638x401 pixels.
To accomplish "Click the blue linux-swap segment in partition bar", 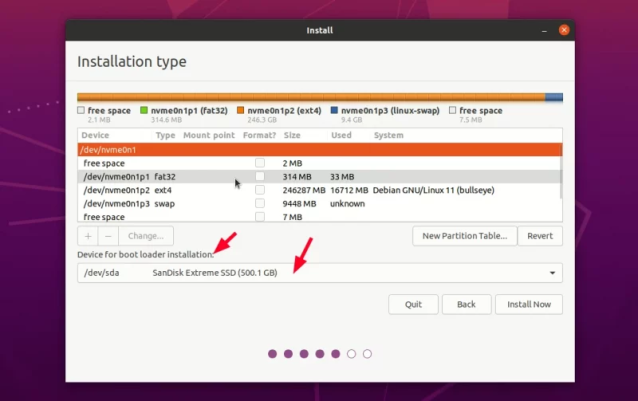I will [x=553, y=97].
